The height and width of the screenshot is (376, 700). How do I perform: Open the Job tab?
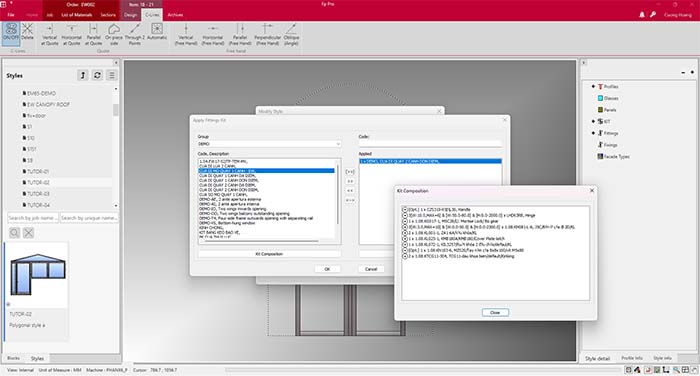pos(50,15)
